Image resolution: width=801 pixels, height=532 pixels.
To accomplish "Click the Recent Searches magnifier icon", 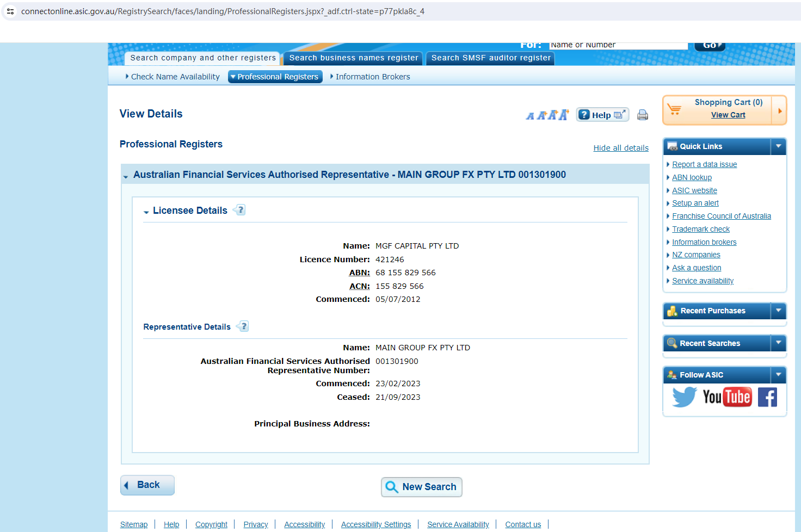I will click(x=672, y=343).
